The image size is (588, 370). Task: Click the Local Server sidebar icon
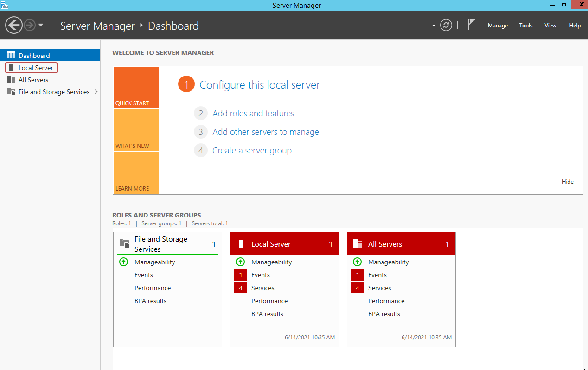click(x=11, y=68)
